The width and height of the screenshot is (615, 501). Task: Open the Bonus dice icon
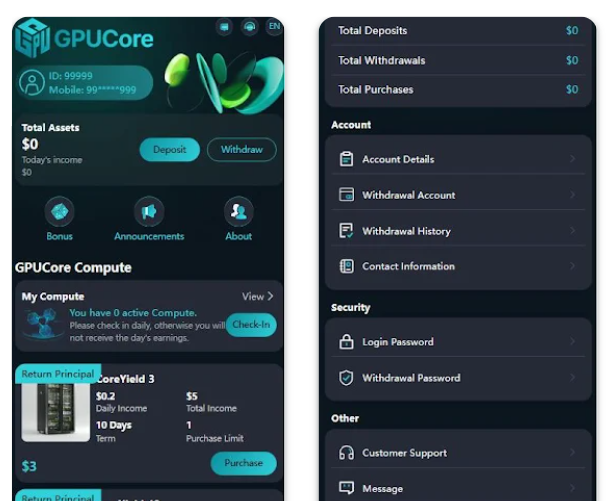tap(59, 211)
